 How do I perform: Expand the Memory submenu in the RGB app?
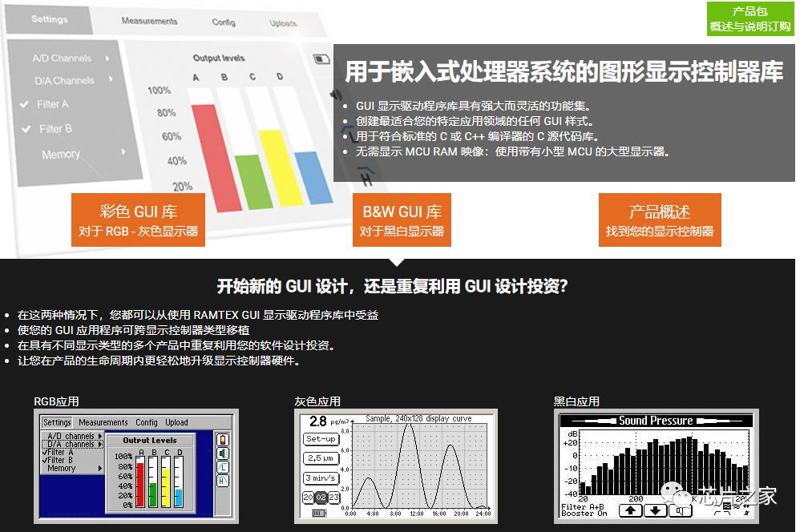click(x=62, y=468)
